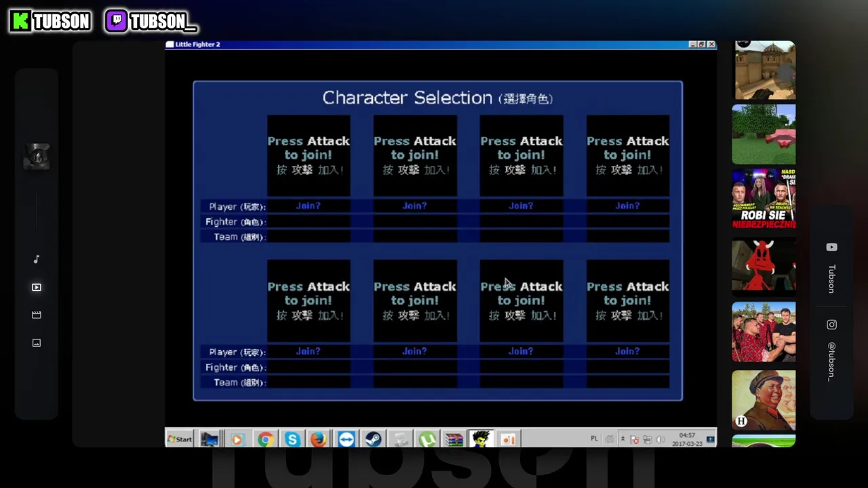Viewport: 868px width, 488px height.
Task: Click the PL language indicator in tray
Action: click(594, 439)
